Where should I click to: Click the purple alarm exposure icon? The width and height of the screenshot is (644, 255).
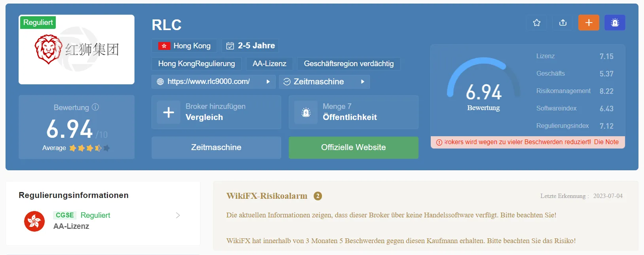[615, 23]
